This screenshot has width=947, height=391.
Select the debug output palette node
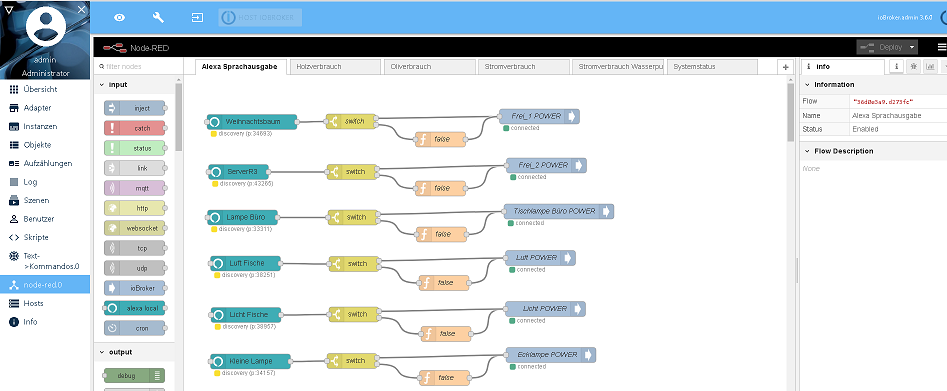[134, 375]
